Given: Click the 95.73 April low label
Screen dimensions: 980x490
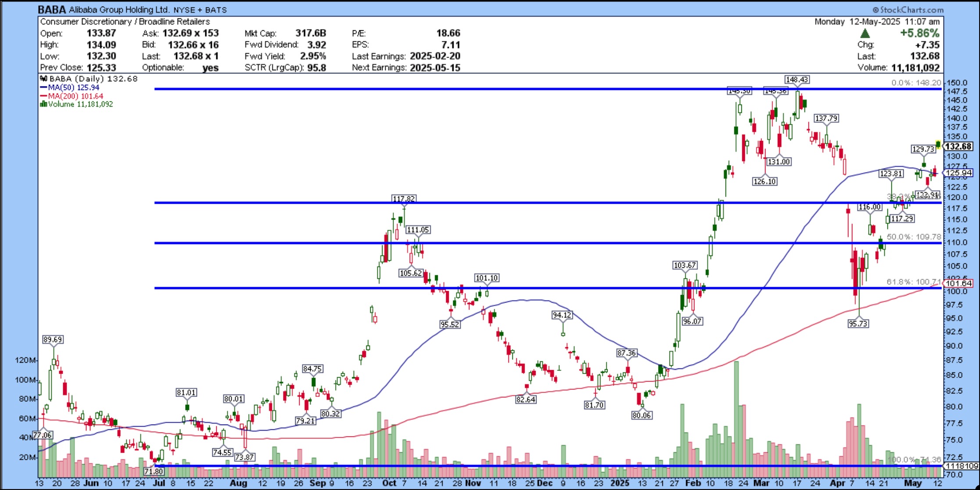Looking at the screenshot, I should (x=858, y=323).
